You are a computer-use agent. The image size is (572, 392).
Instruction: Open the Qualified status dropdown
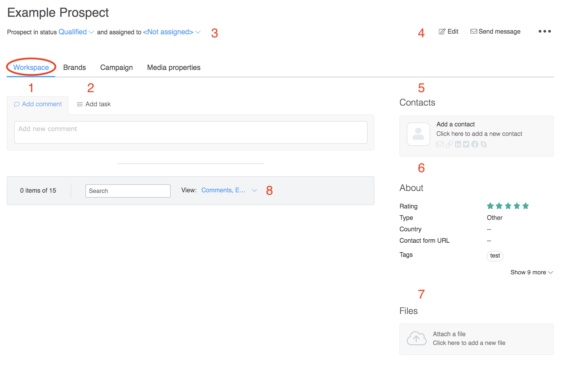76,32
